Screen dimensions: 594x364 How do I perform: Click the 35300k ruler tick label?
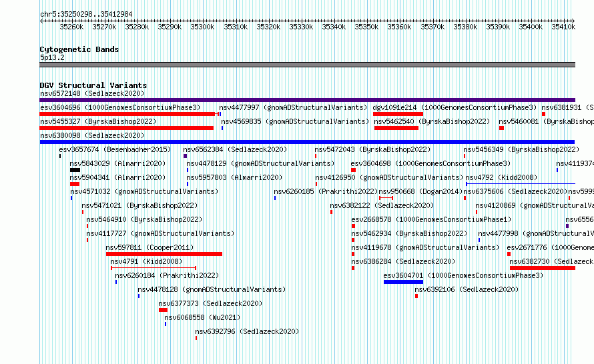click(x=202, y=27)
